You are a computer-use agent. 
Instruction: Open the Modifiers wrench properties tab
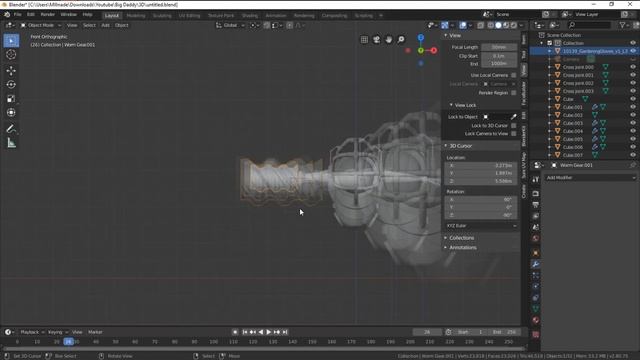[x=536, y=264]
